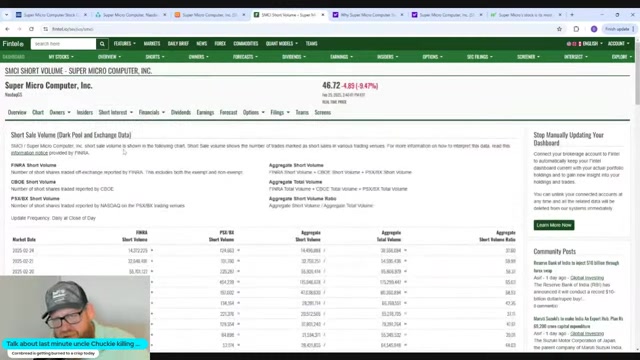640x360 pixels.
Task: Switch to the Chart tab
Action: pos(38,112)
